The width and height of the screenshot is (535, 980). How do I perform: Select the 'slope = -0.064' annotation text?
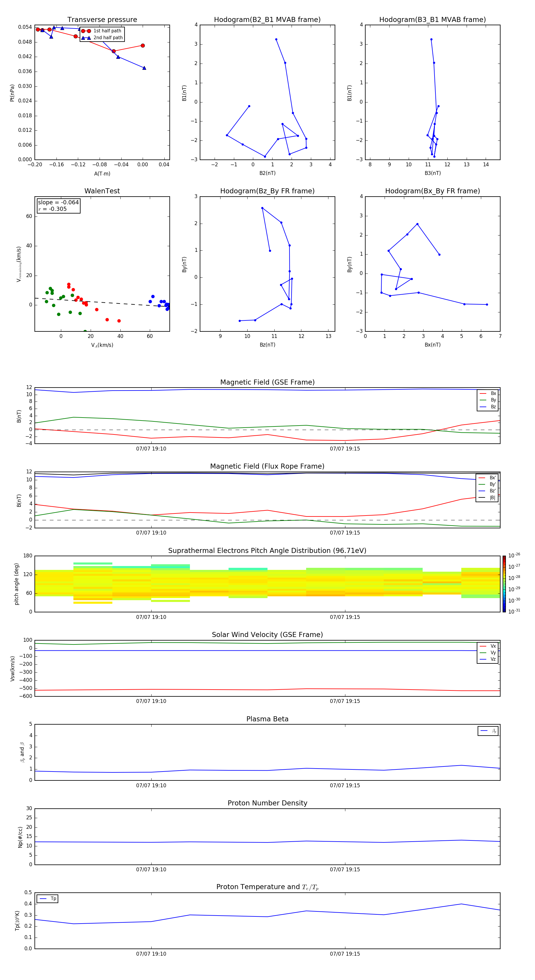[x=58, y=203]
